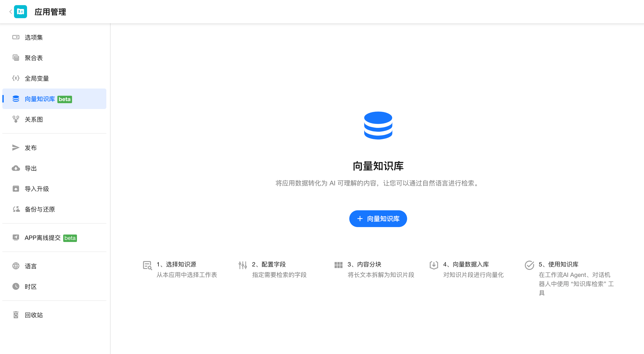Click the blue application management icon

[x=21, y=12]
